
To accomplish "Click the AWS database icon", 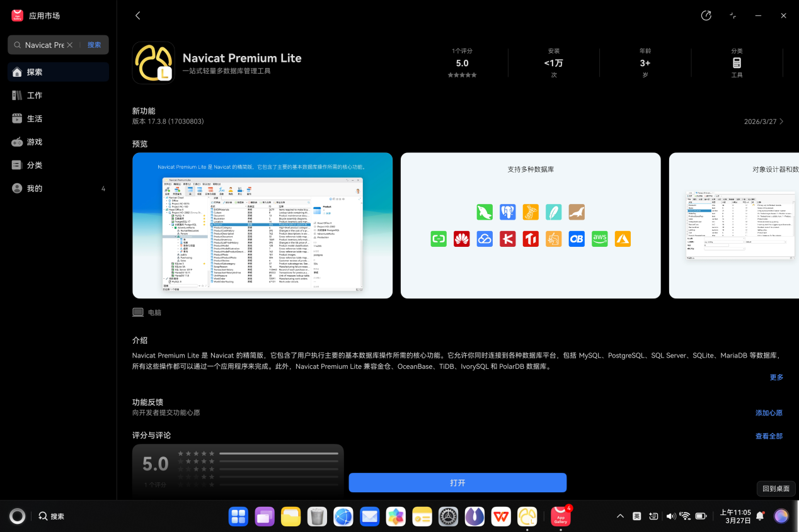I will pos(599,239).
